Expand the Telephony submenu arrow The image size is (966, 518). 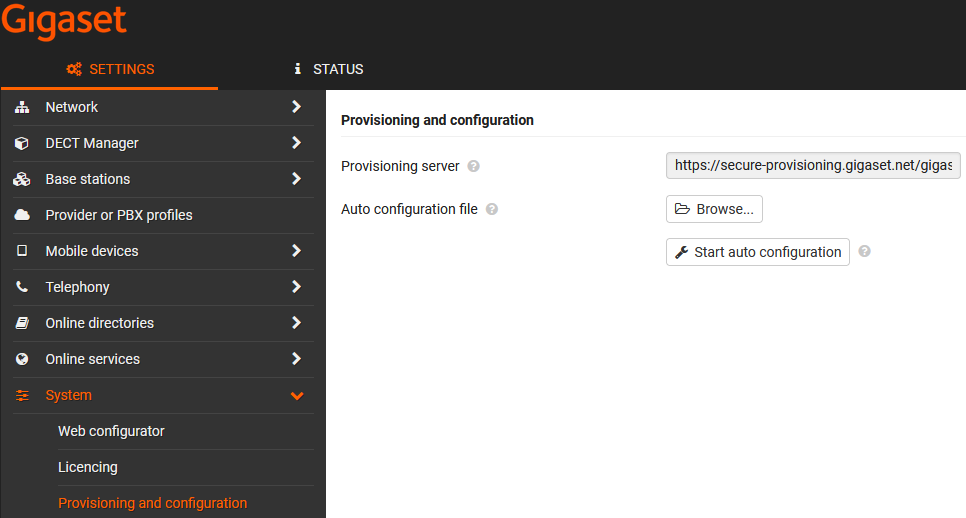296,286
